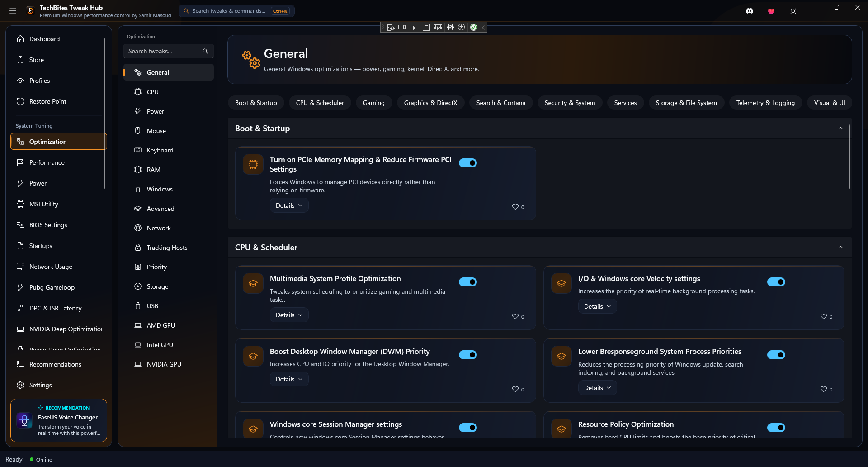Image resolution: width=868 pixels, height=467 pixels.
Task: Expand Details for Boost DWM Priority
Action: tap(289, 379)
